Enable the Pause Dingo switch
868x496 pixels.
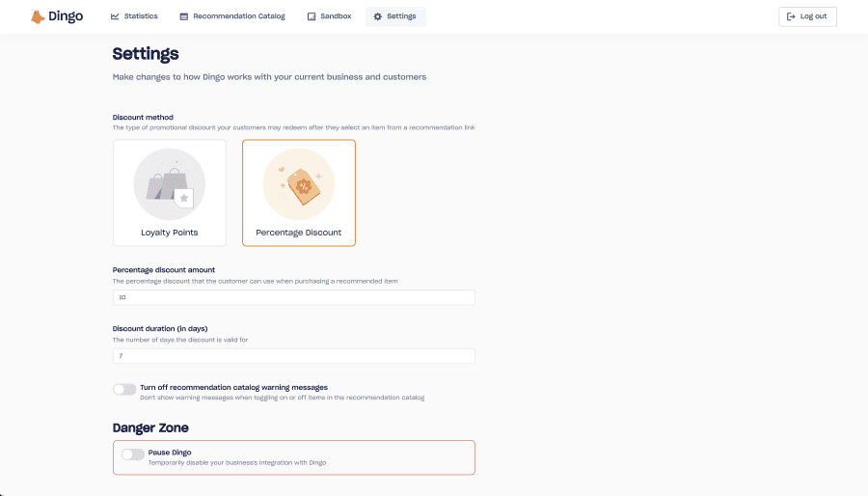[x=133, y=455]
